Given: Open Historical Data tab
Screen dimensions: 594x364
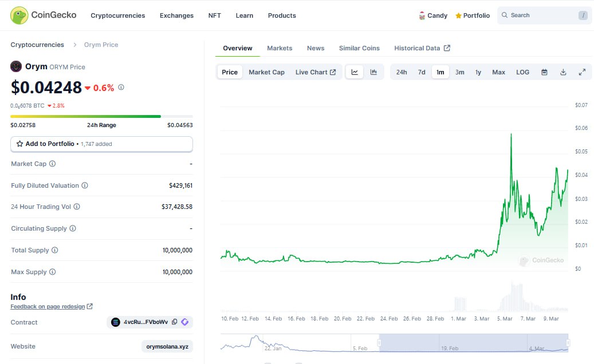Looking at the screenshot, I should click(x=422, y=48).
